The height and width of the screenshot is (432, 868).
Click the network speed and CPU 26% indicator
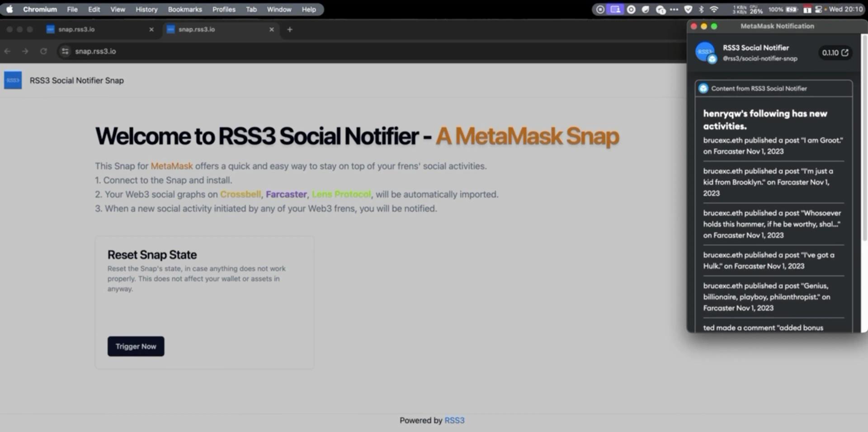[x=748, y=9]
